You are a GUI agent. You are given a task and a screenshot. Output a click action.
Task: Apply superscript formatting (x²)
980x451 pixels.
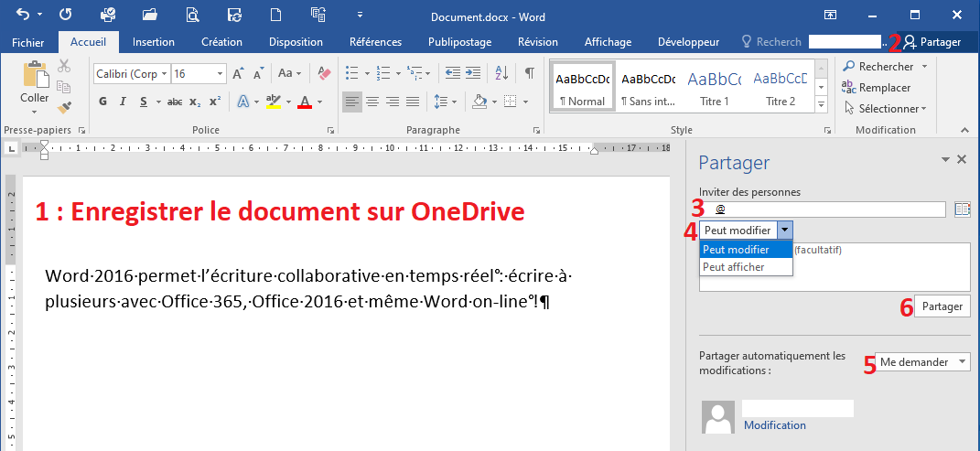tap(215, 102)
